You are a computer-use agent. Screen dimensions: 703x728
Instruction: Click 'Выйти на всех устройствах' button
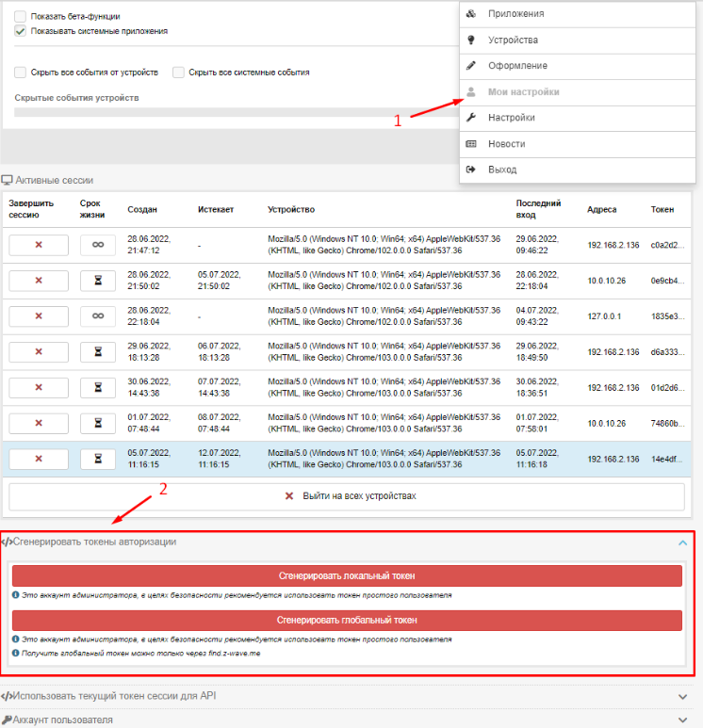pos(347,496)
